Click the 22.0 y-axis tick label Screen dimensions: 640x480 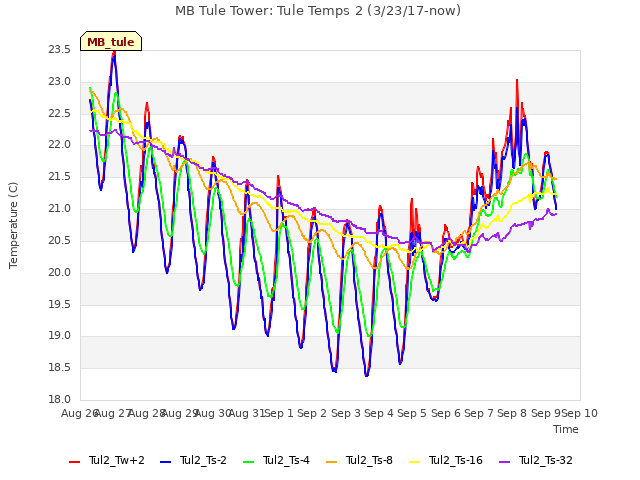pyautogui.click(x=60, y=145)
